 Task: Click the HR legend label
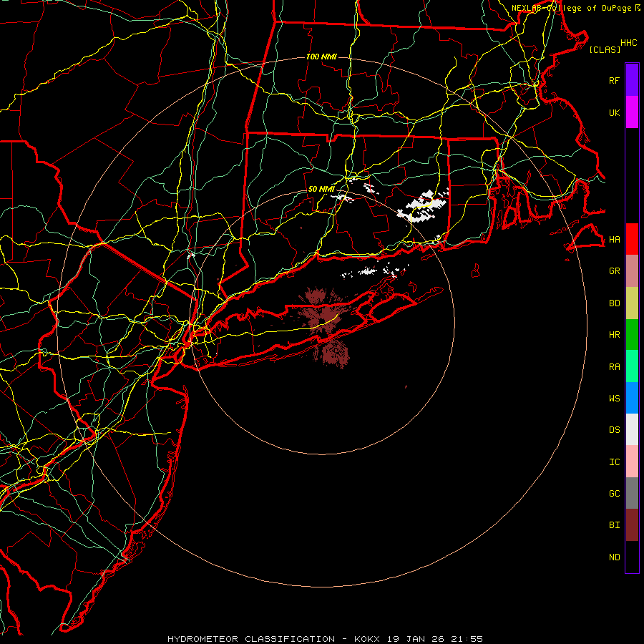pyautogui.click(x=615, y=335)
